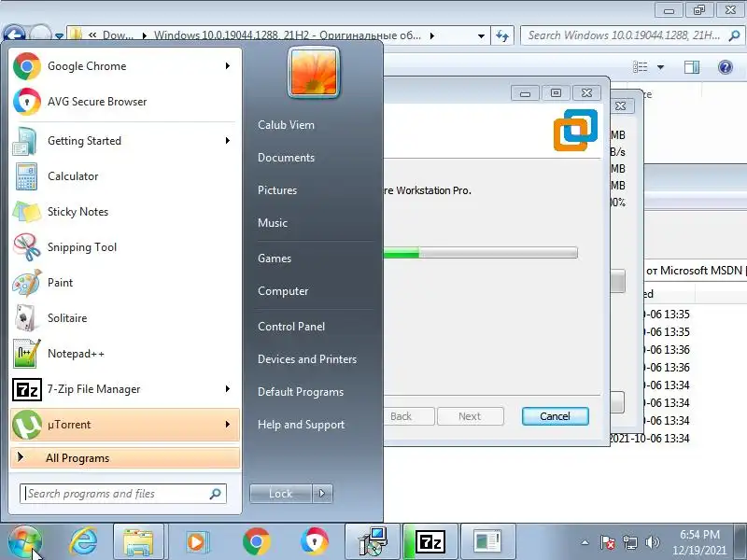The width and height of the screenshot is (747, 560).
Task: Expand 7-Zip File Manager jump list arrow
Action: [228, 389]
